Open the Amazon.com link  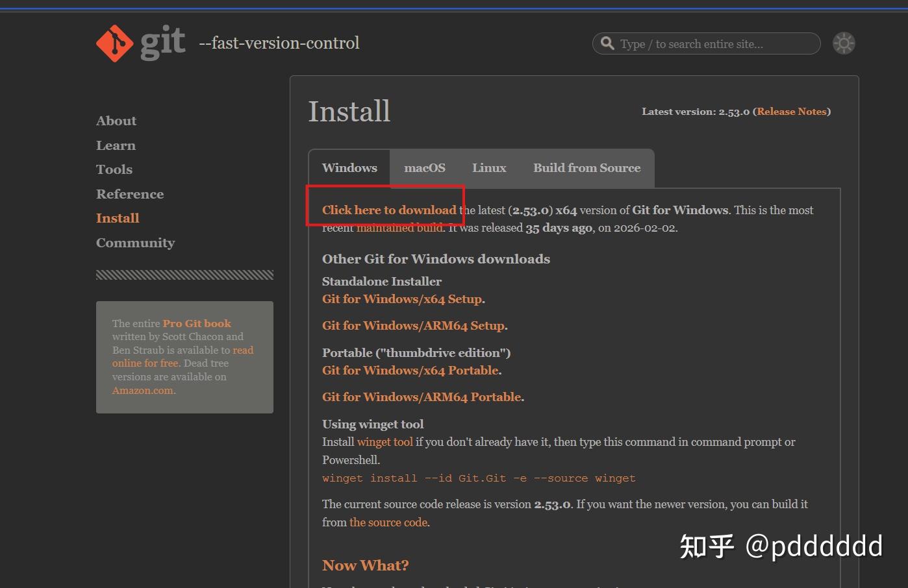(x=143, y=391)
